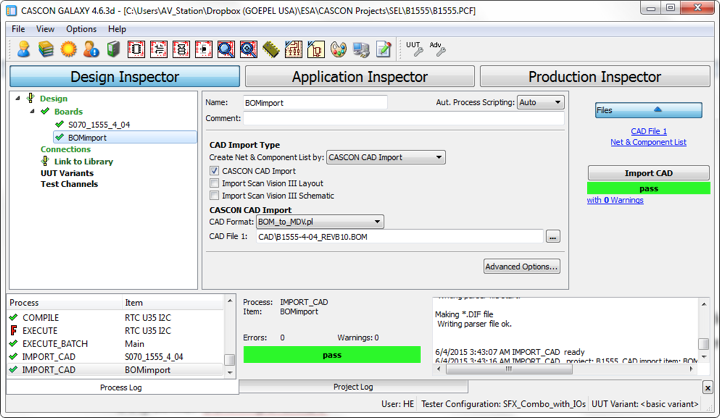Image resolution: width=720 pixels, height=418 pixels.
Task: Click the orange sun toolbar icon
Action: [x=68, y=49]
